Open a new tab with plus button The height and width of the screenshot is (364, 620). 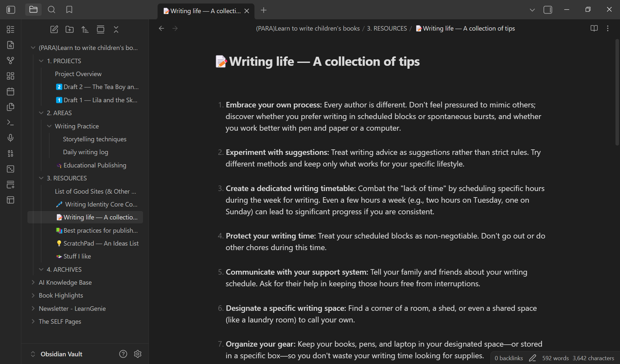tap(264, 10)
